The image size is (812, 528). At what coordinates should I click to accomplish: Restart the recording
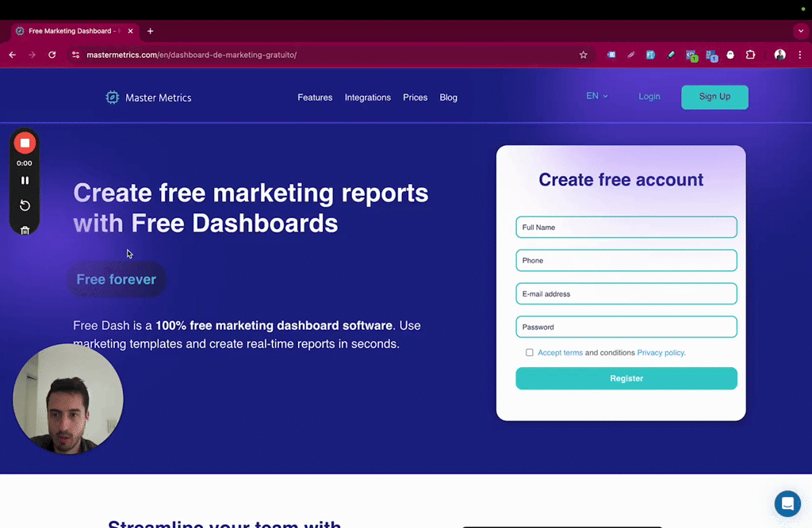point(25,205)
